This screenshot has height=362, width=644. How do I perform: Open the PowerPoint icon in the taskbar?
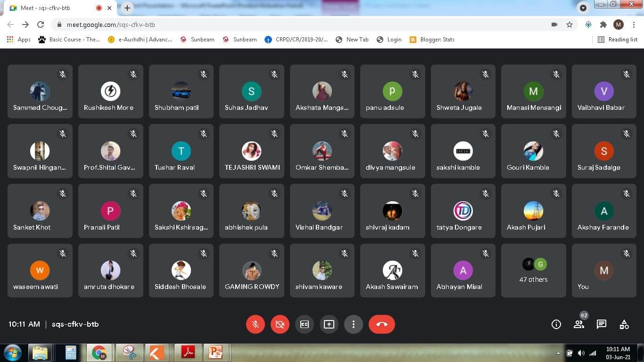click(x=215, y=353)
